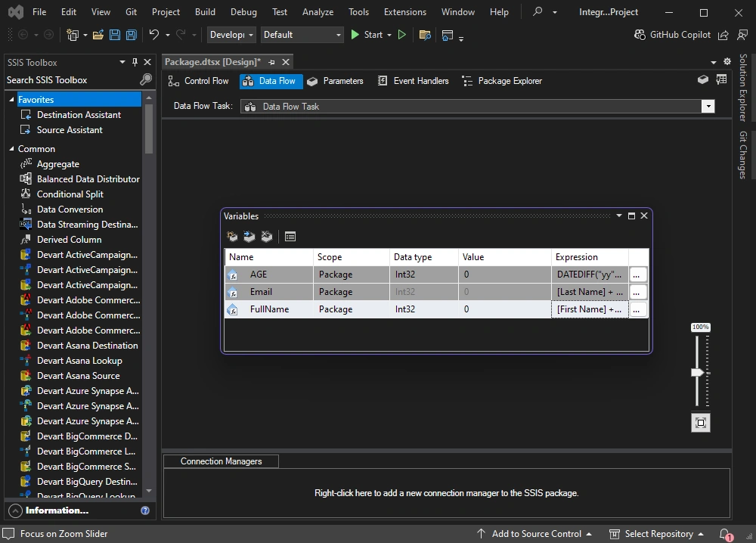Click the Add Variable icon in Variables
This screenshot has width=756, height=543.
click(x=232, y=236)
